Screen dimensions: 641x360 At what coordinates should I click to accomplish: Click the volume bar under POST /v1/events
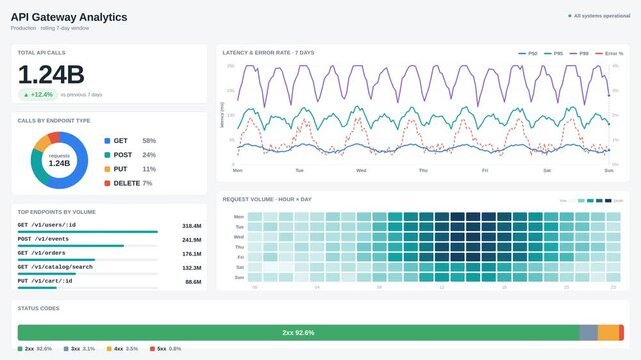71,246
